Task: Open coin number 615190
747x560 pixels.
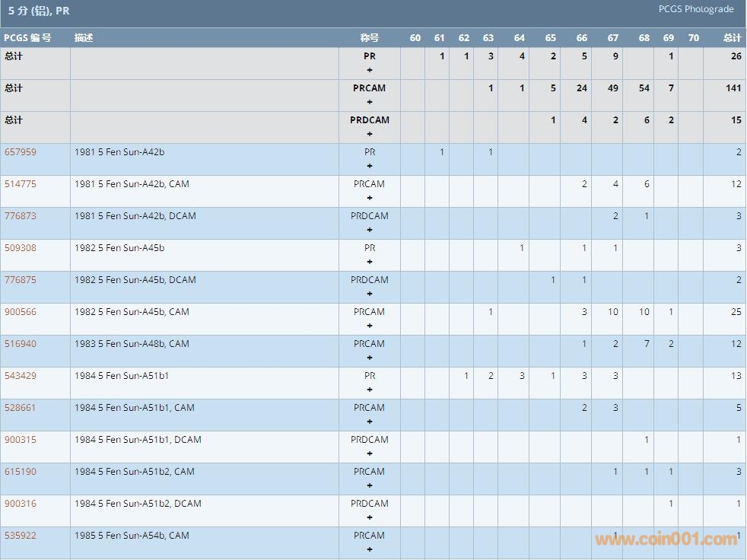Action: 20,472
